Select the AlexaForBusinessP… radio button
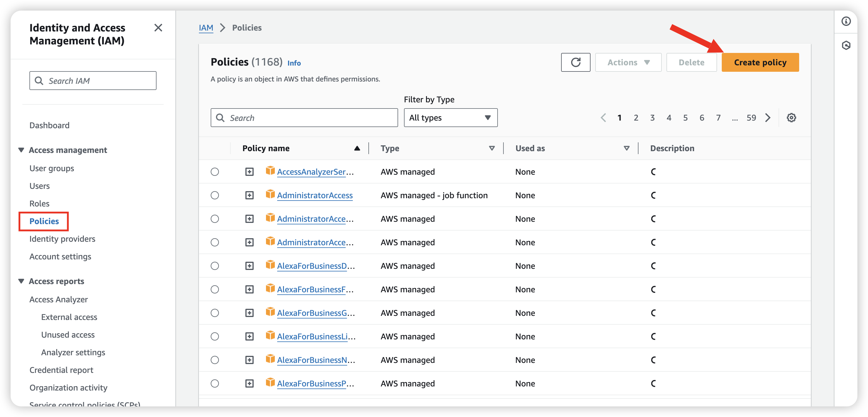Image resolution: width=868 pixels, height=417 pixels. coord(214,384)
